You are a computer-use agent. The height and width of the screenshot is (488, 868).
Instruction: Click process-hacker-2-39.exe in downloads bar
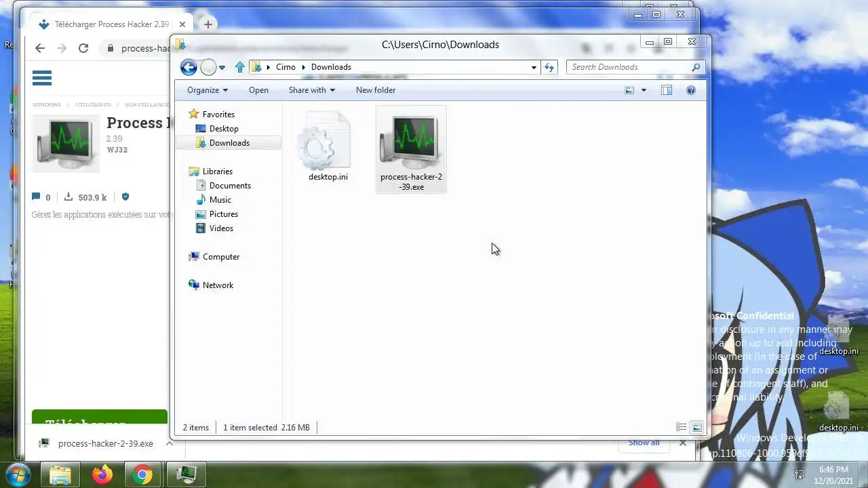(105, 443)
